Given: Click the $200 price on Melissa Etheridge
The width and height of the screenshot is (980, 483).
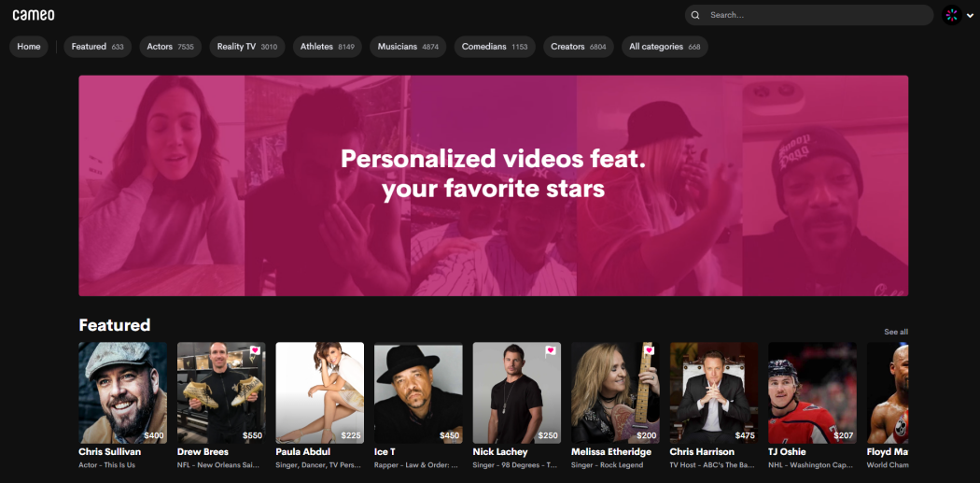Looking at the screenshot, I should pos(647,435).
